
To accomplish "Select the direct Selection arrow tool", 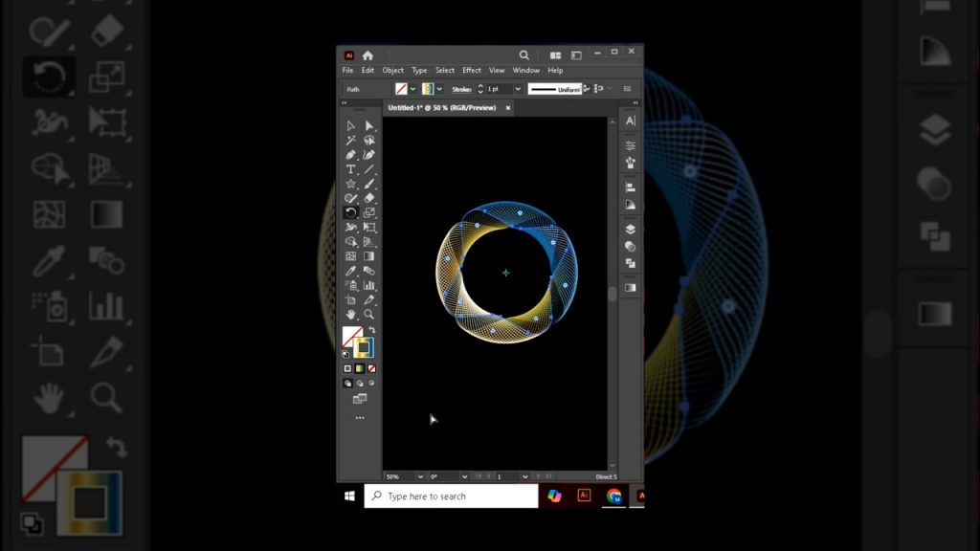I will point(367,125).
